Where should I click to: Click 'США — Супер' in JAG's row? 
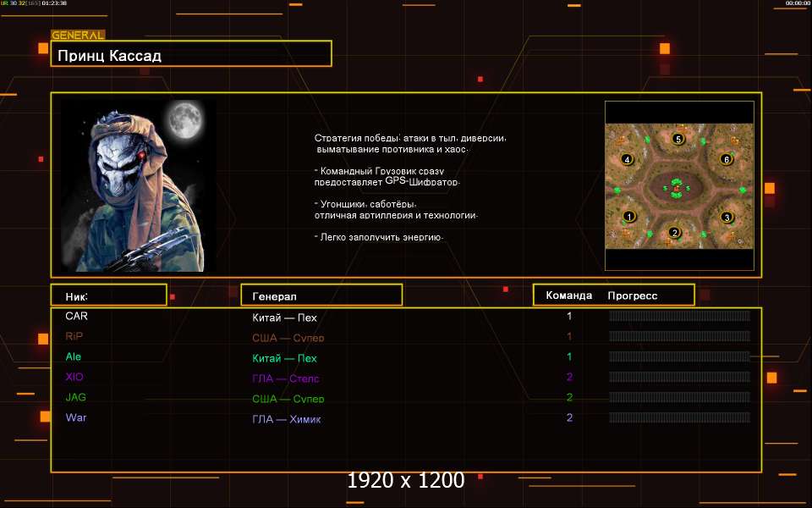pos(288,399)
